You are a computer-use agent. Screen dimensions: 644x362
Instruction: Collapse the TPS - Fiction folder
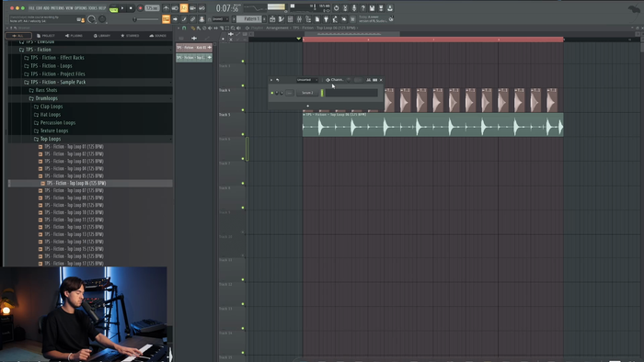[39, 50]
